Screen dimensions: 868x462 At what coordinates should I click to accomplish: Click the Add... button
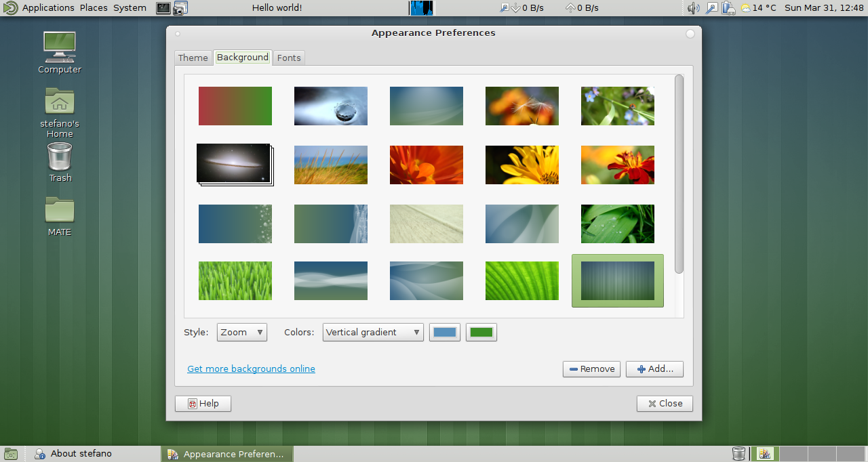coord(654,369)
